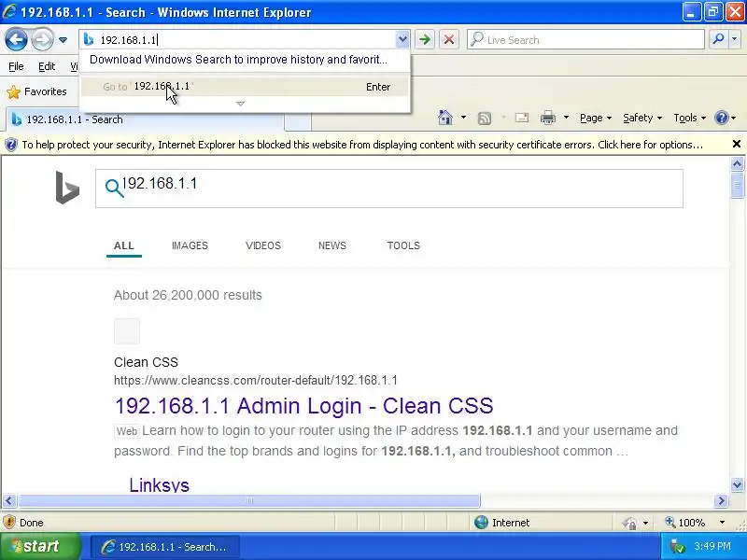Click the Read Mail icon
Image resolution: width=747 pixels, height=560 pixels.
(x=522, y=118)
